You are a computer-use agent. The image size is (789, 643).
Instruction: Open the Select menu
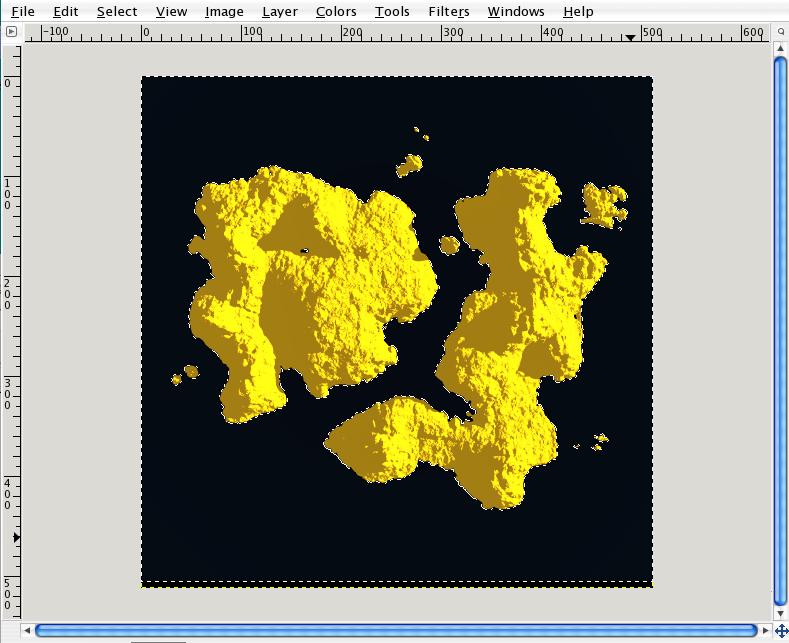point(117,11)
